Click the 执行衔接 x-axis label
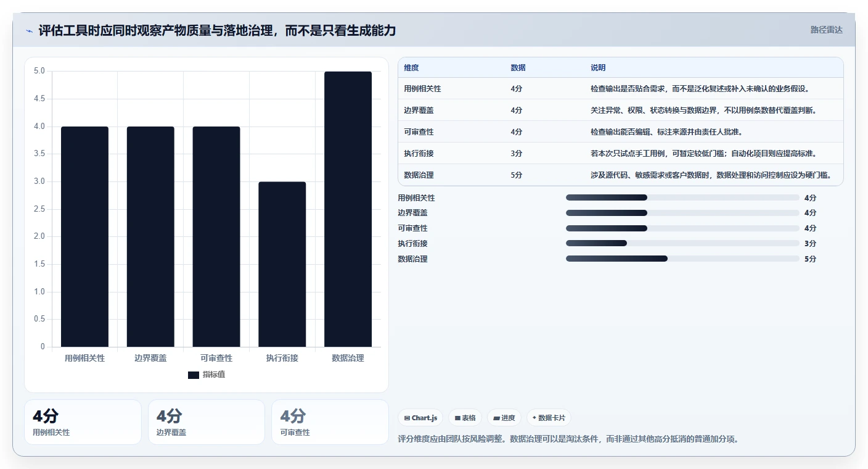This screenshot has height=469, width=868. [x=282, y=358]
